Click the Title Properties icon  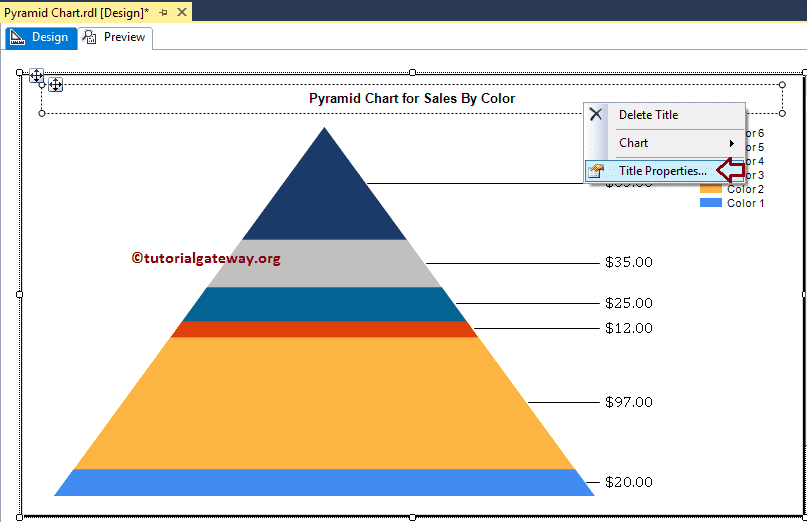tap(595, 171)
